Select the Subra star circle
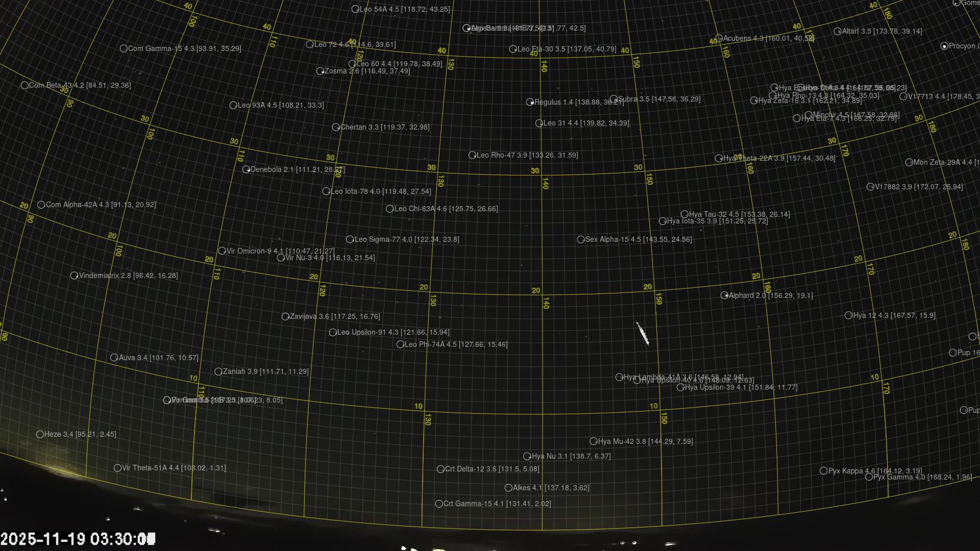The width and height of the screenshot is (980, 551). [614, 99]
